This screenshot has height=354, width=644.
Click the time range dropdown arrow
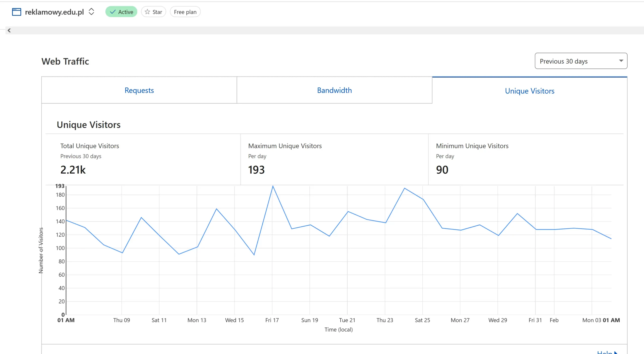pos(621,61)
